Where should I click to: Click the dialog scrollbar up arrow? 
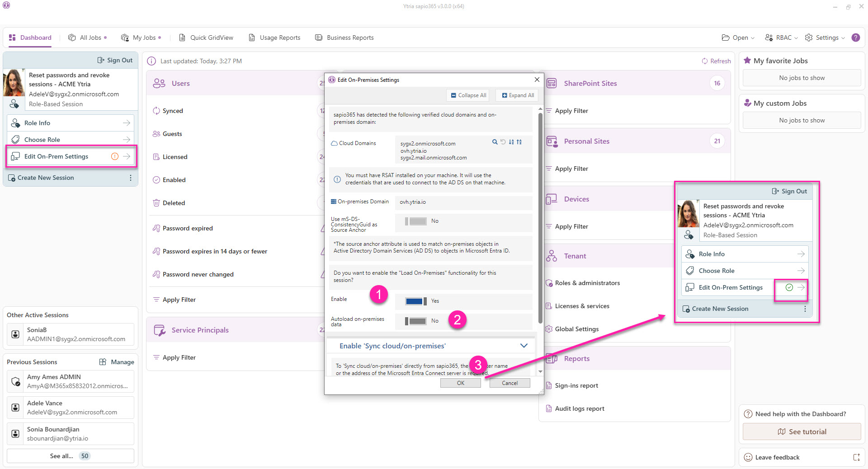[540, 109]
